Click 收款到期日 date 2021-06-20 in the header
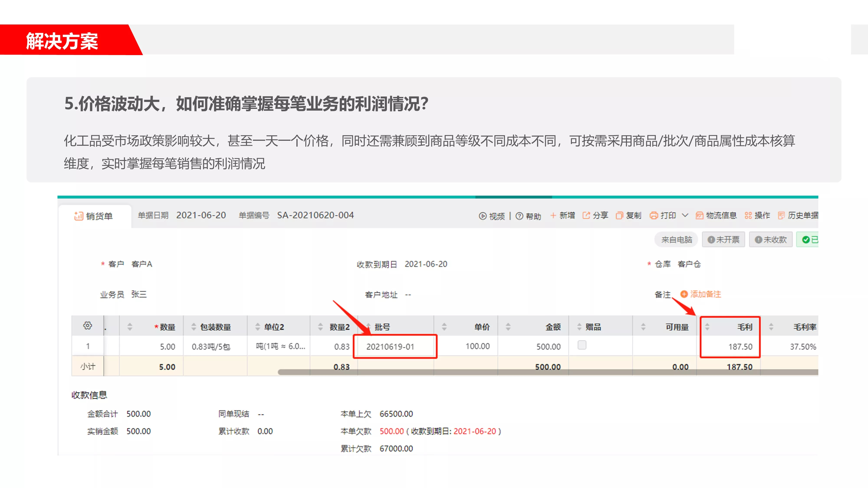This screenshot has height=488, width=868. 426,264
